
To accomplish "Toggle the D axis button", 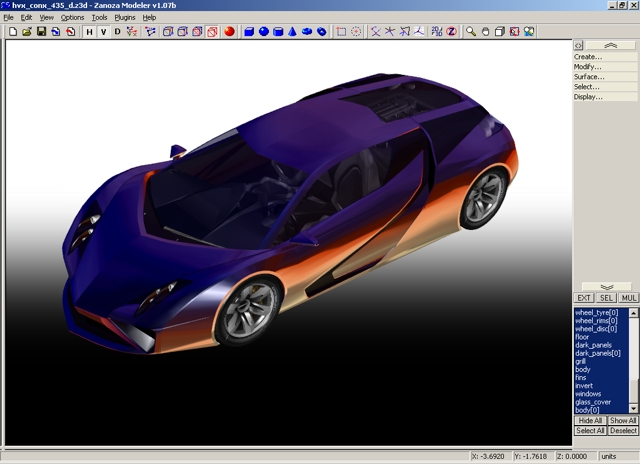I will coord(117,32).
